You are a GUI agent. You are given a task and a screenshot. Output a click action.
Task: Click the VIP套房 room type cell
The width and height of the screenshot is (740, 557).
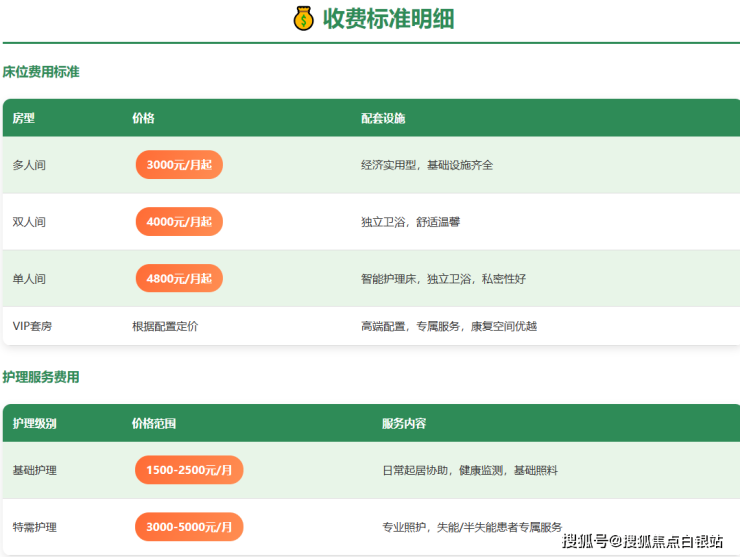click(32, 326)
